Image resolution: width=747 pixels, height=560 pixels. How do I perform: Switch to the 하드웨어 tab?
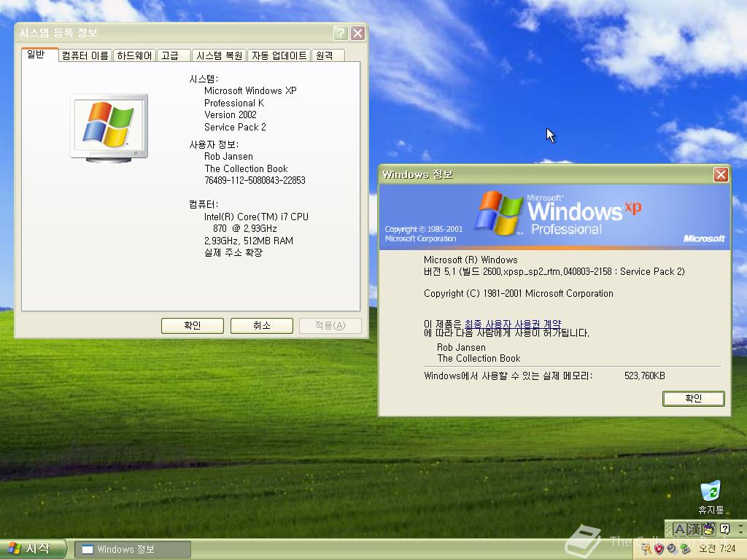click(x=134, y=55)
